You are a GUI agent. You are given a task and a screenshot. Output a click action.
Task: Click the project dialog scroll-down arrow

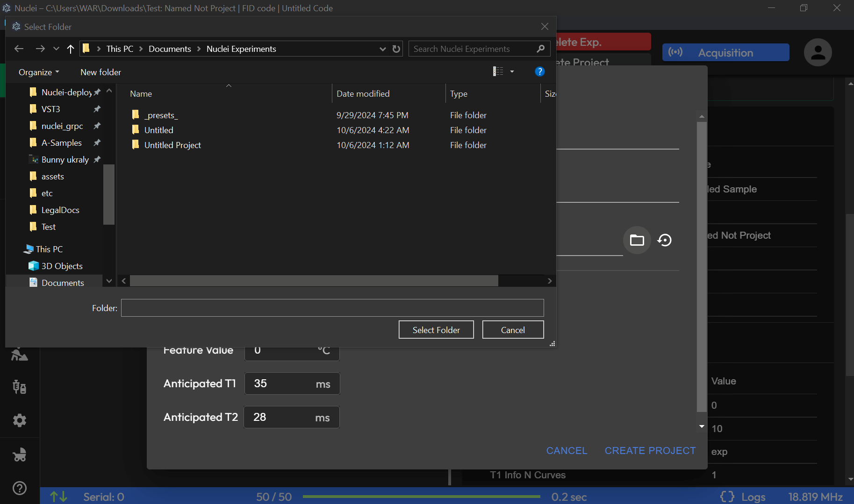click(702, 426)
